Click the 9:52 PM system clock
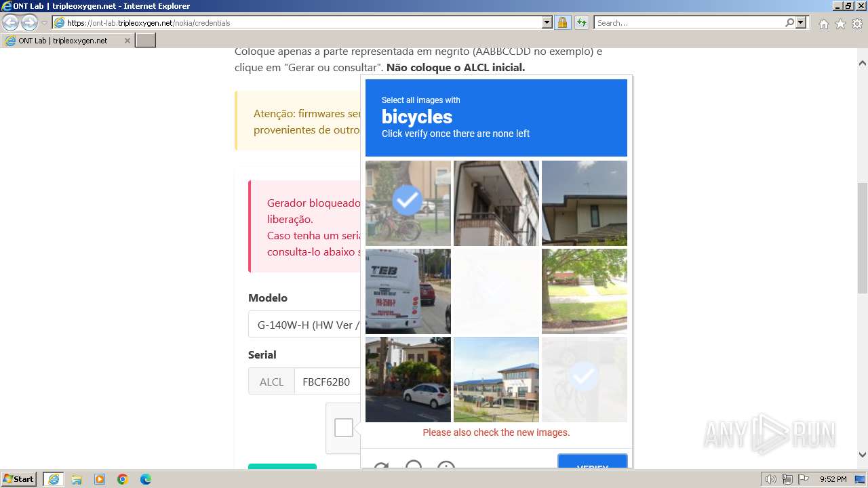This screenshot has width=868, height=488. click(833, 479)
